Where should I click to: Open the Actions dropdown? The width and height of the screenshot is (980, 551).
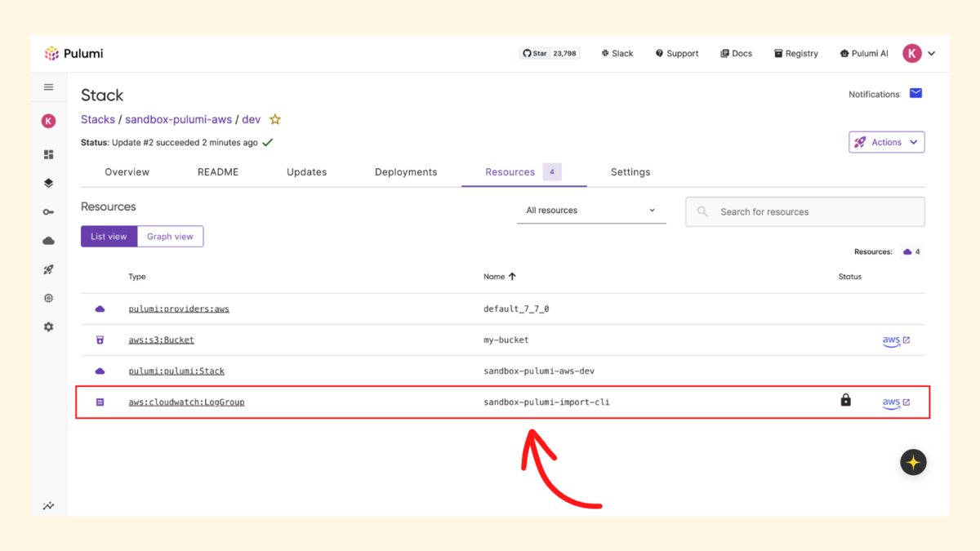coord(887,142)
